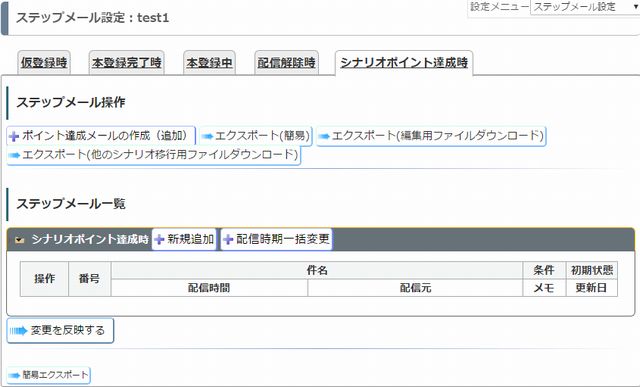Click the 配信時間 column header

pyautogui.click(x=209, y=288)
